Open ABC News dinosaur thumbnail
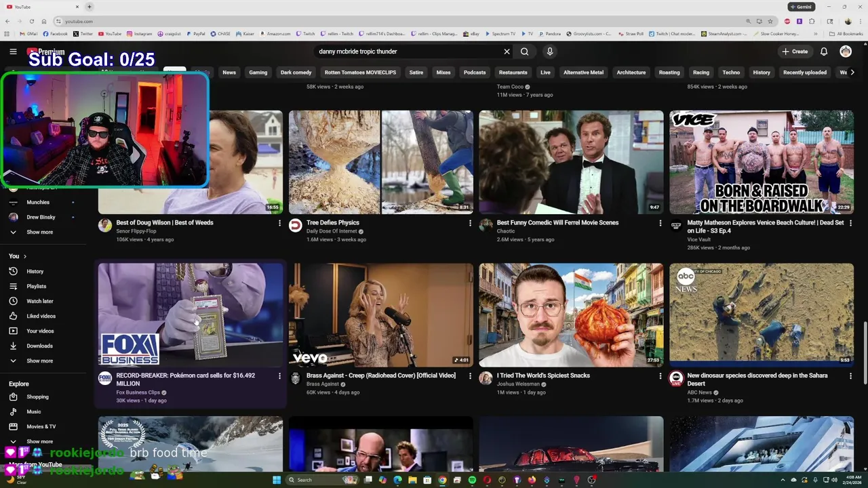868x488 pixels. point(762,315)
